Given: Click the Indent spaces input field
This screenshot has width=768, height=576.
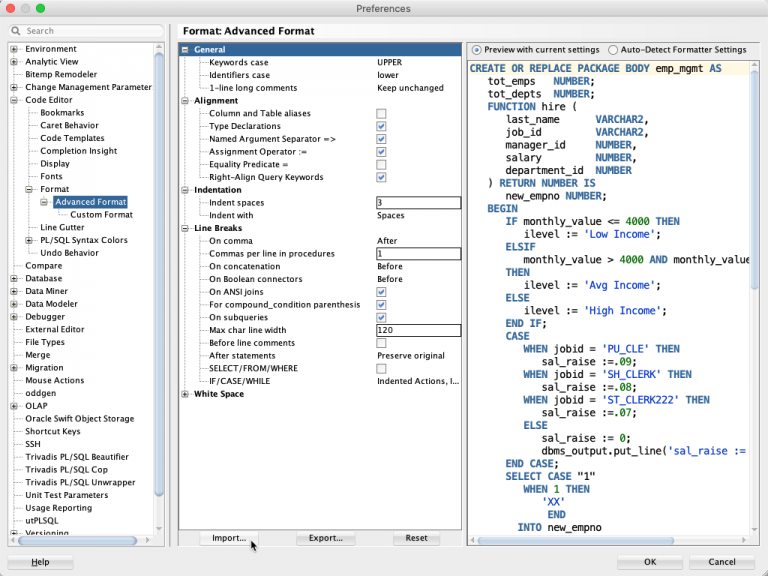Looking at the screenshot, I should click(418, 202).
